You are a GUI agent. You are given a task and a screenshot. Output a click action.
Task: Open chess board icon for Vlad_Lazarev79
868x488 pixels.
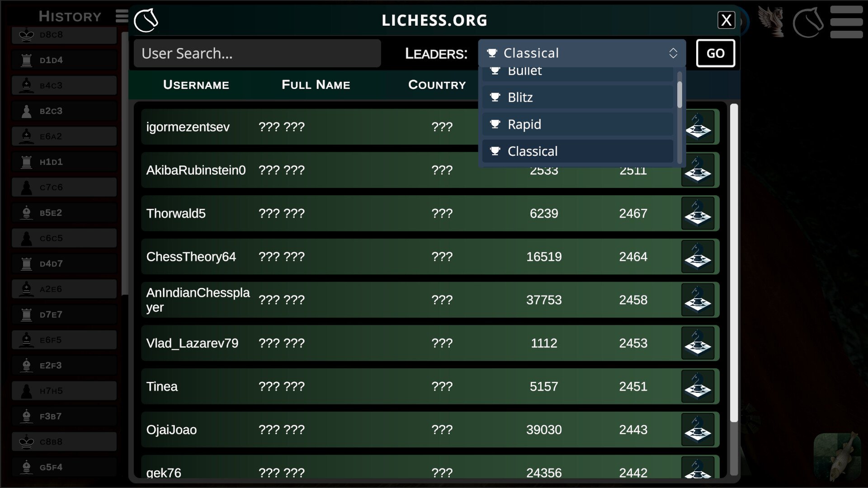pos(698,343)
